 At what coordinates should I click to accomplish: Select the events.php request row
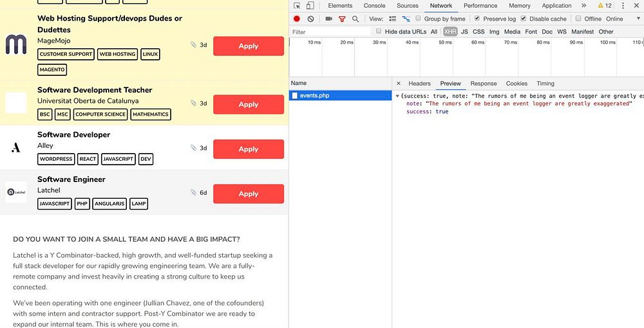point(341,96)
